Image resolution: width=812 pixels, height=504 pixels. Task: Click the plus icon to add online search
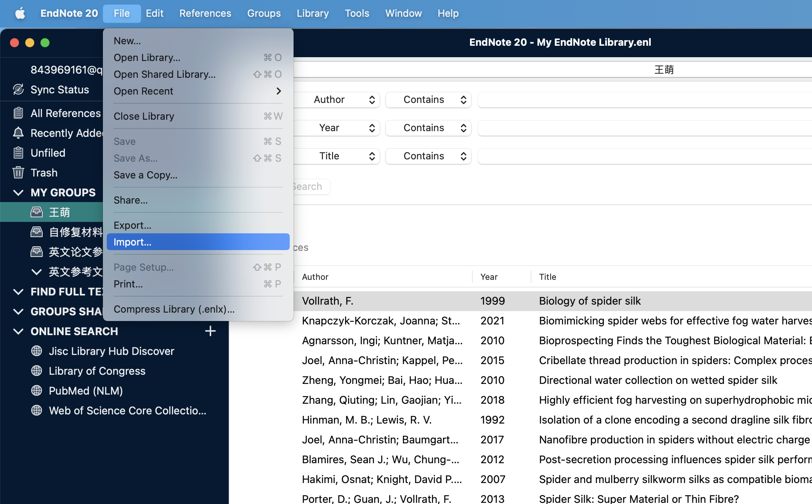point(210,331)
